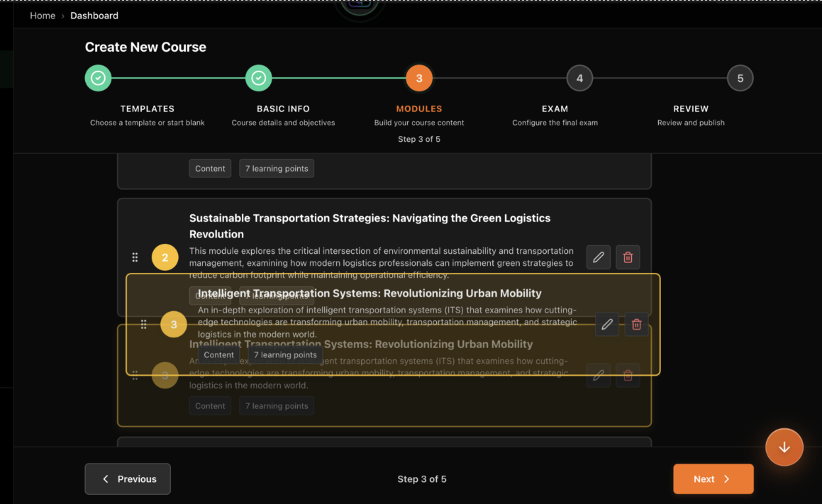Click the orange scroll-down arrow button
Image resolution: width=822 pixels, height=504 pixels.
tap(784, 447)
